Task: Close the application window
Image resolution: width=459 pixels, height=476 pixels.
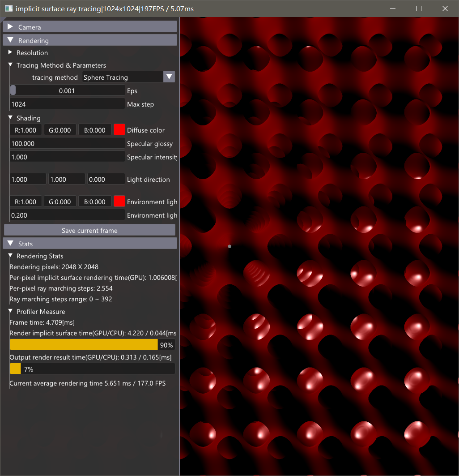Action: click(x=445, y=9)
